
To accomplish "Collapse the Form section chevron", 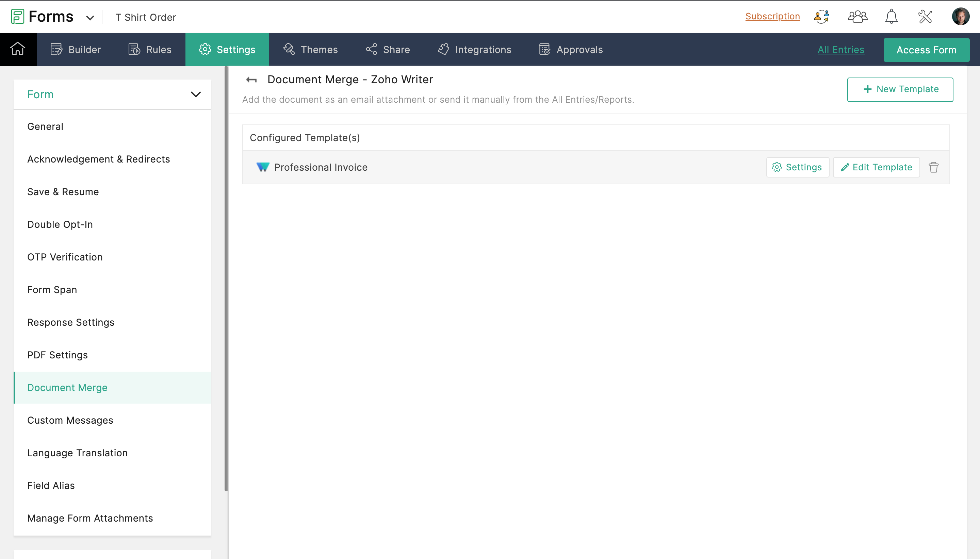I will [x=196, y=95].
